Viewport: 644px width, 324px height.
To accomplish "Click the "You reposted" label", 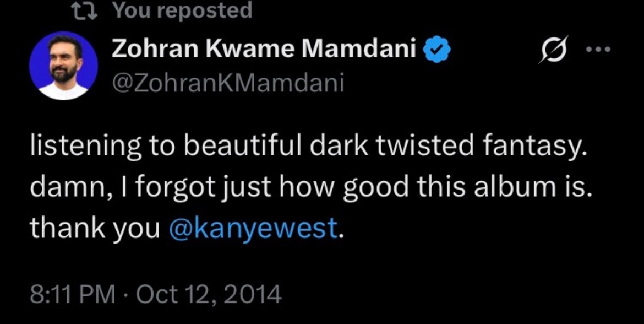I will pyautogui.click(x=182, y=10).
